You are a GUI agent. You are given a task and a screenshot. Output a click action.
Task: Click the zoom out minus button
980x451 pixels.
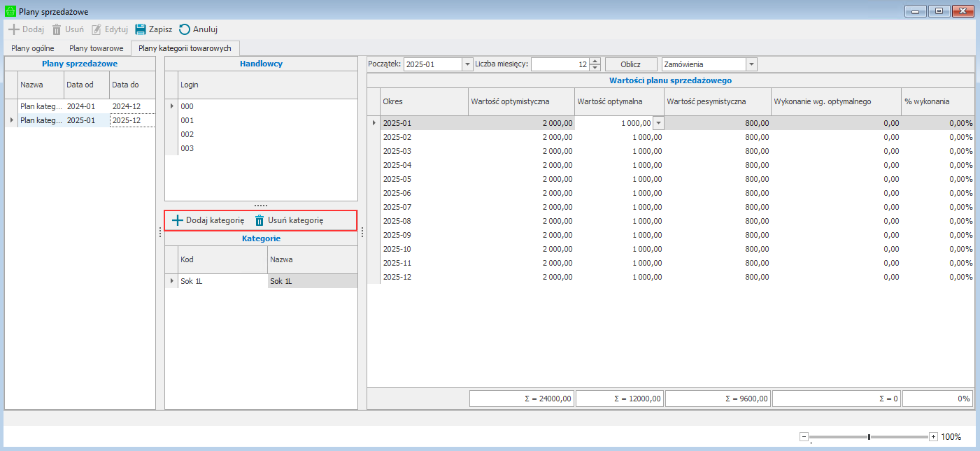(x=804, y=437)
